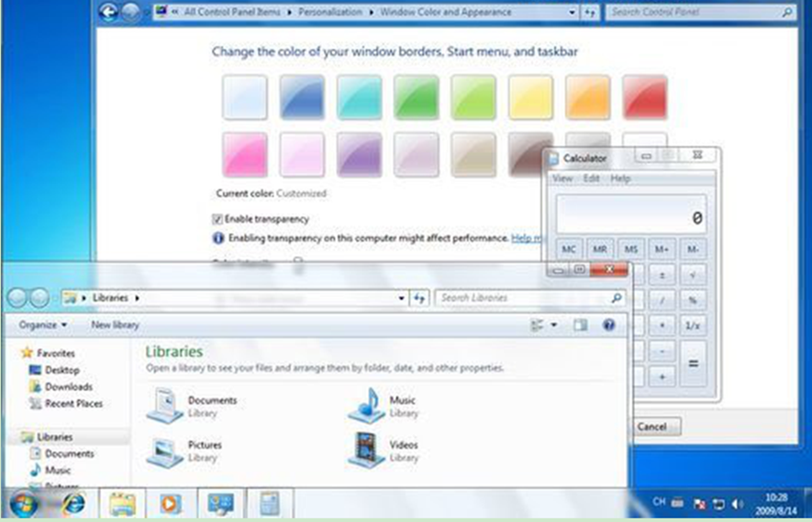Toggle the preview pane icon in Explorer
The height and width of the screenshot is (522, 812).
(x=580, y=325)
